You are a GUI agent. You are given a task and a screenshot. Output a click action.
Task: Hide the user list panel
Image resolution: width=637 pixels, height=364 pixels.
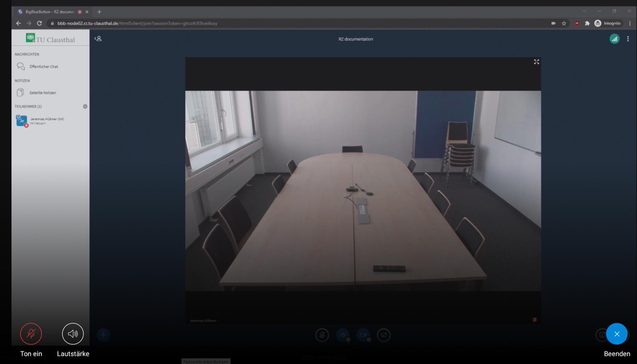pos(98,39)
